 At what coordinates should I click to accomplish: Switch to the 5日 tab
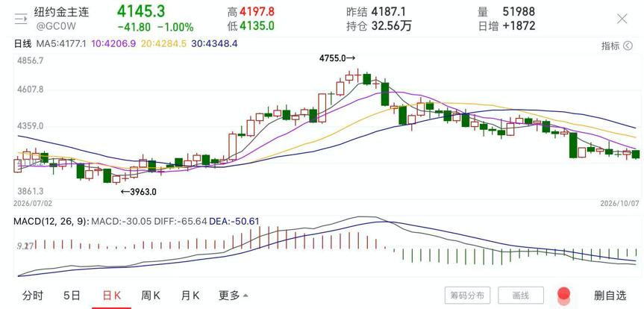(x=72, y=295)
